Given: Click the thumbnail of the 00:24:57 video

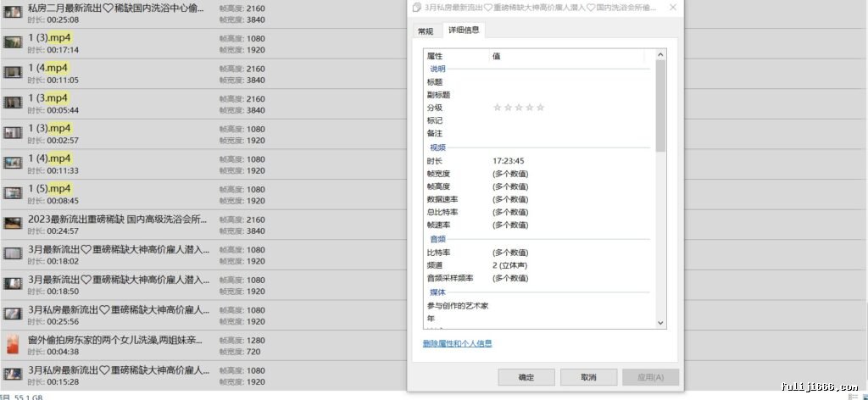Looking at the screenshot, I should (13, 224).
